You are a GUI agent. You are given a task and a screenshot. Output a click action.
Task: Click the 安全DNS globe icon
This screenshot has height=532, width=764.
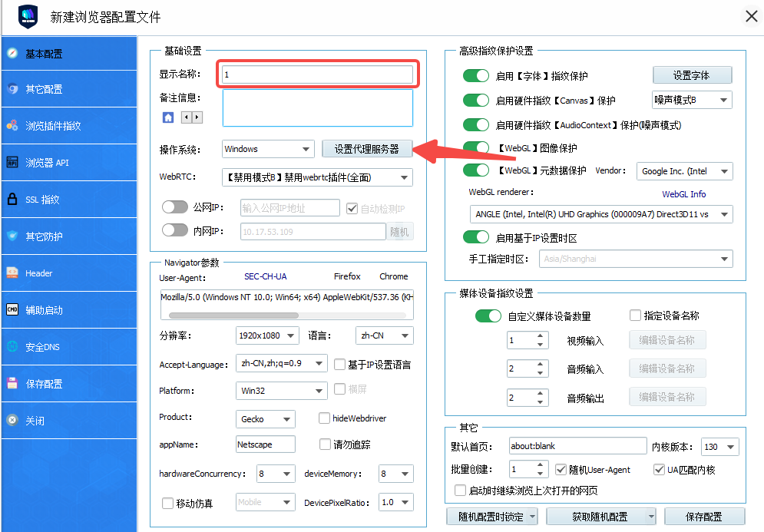(x=12, y=347)
